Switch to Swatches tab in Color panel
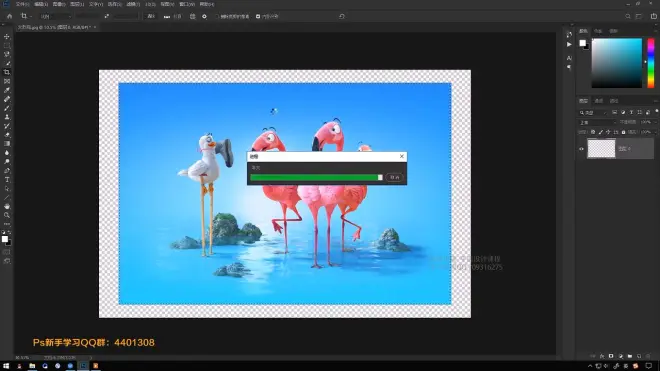 (598, 31)
